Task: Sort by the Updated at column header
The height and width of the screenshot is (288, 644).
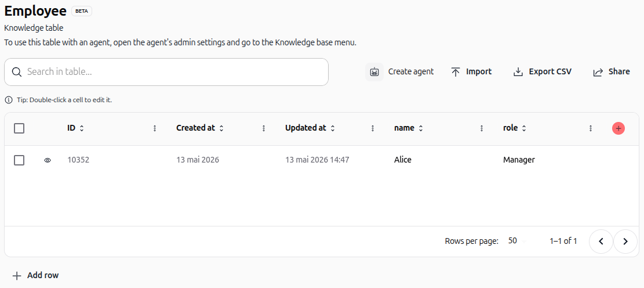Action: 310,128
